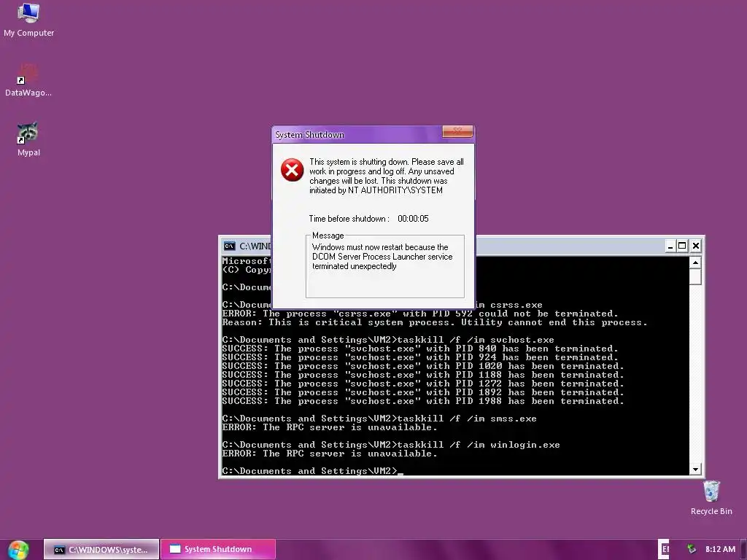Click the line mentioning PID 1272
This screenshot has width=747, height=560.
[x=423, y=384]
